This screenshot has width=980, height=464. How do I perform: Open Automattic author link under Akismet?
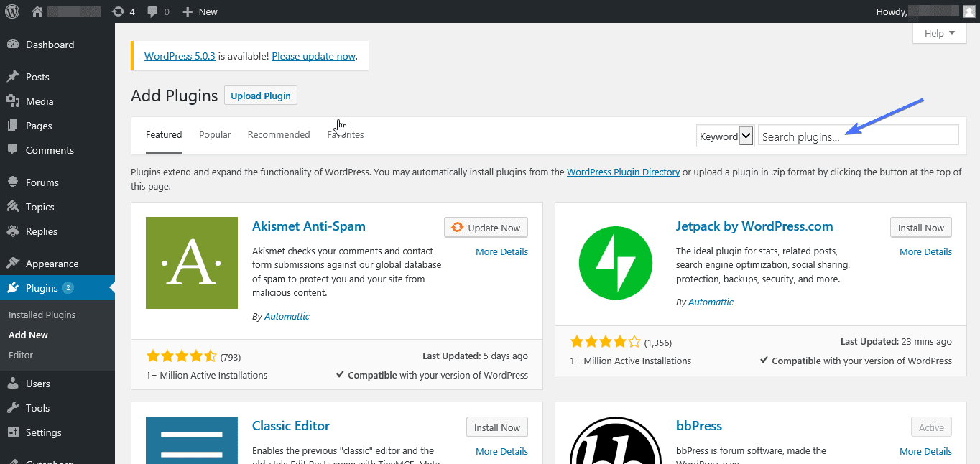click(287, 317)
